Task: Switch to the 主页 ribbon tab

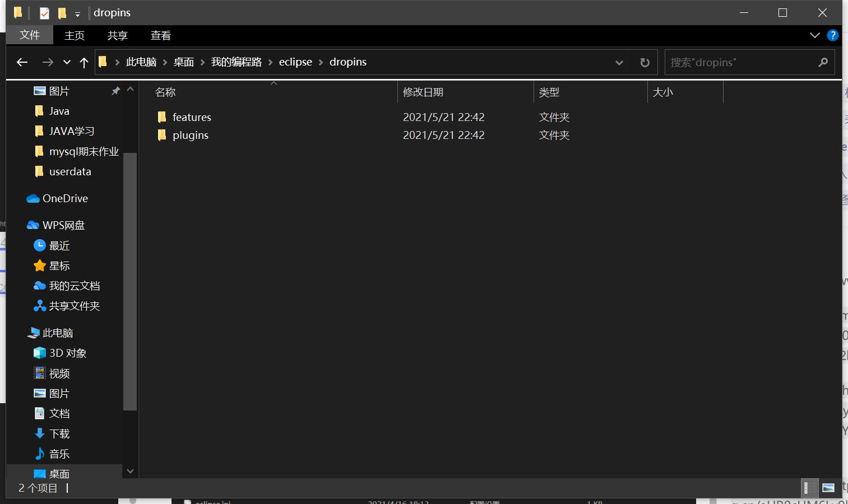Action: coord(75,35)
